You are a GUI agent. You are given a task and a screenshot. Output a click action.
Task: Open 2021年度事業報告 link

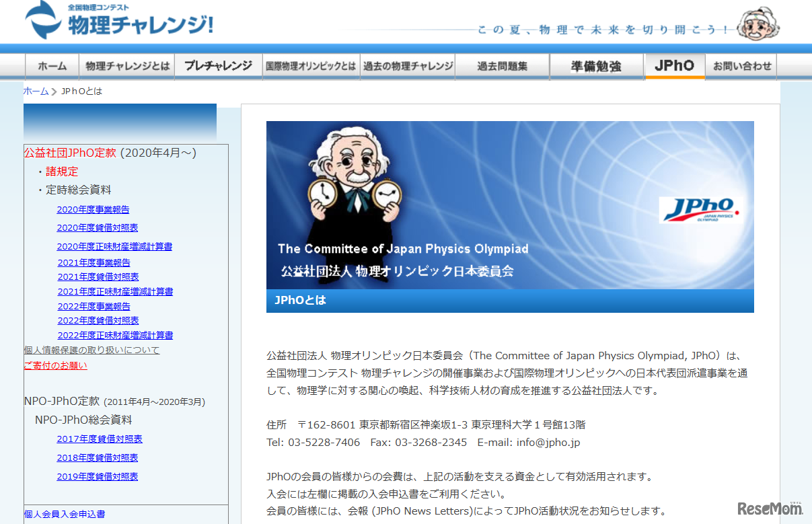tap(94, 262)
